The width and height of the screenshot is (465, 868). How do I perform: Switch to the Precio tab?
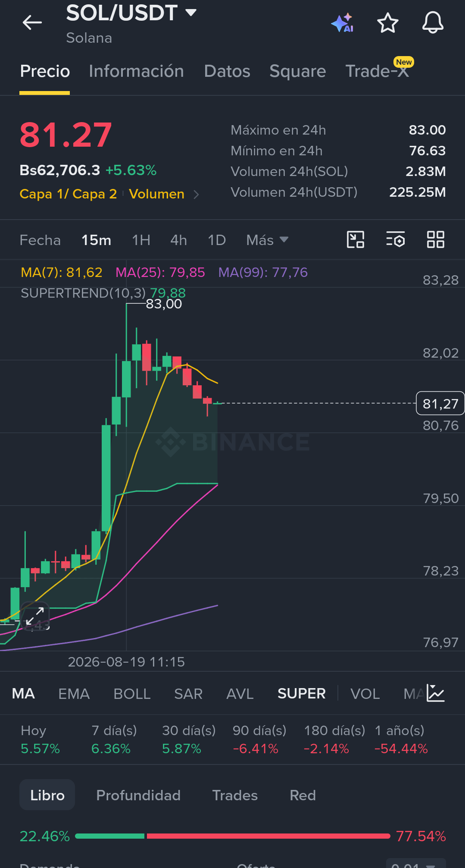point(45,71)
